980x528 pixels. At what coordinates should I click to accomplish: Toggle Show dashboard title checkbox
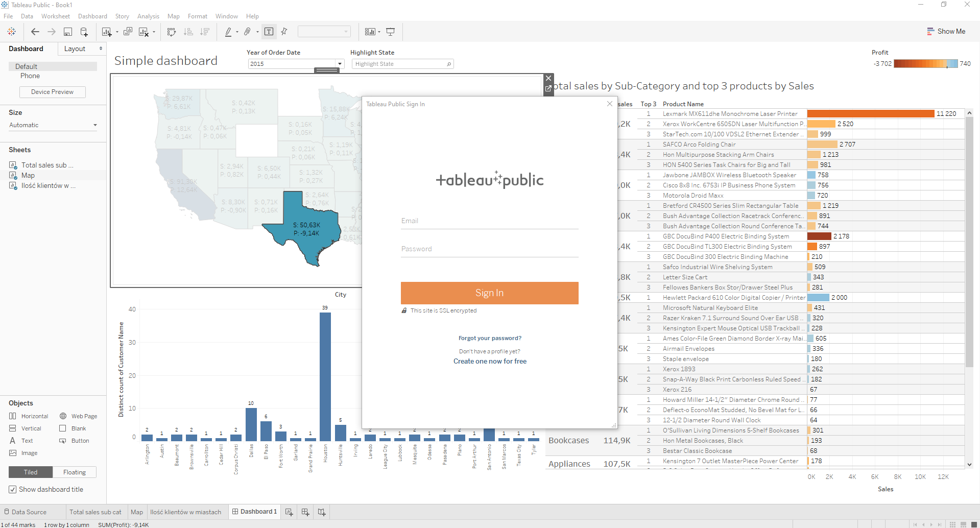point(13,489)
